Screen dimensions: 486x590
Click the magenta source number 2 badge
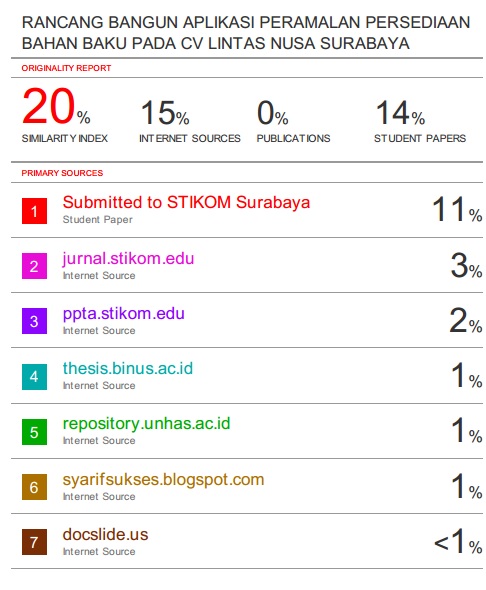tap(34, 266)
